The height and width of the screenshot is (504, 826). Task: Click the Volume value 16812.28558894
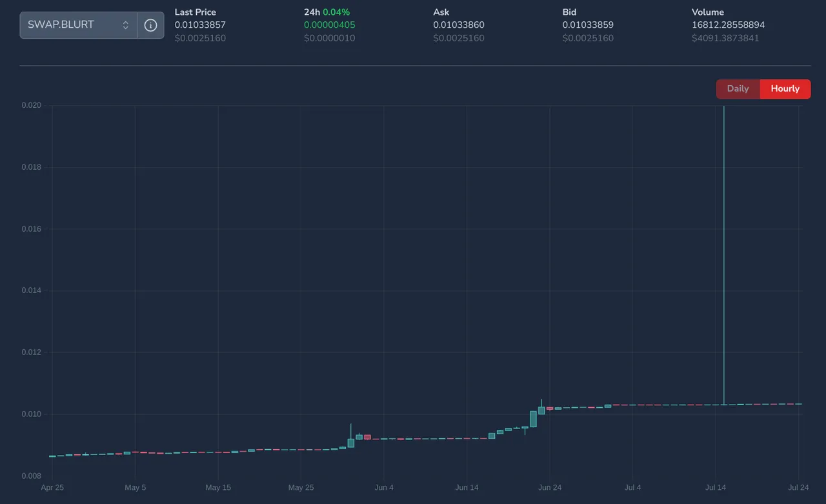(728, 25)
